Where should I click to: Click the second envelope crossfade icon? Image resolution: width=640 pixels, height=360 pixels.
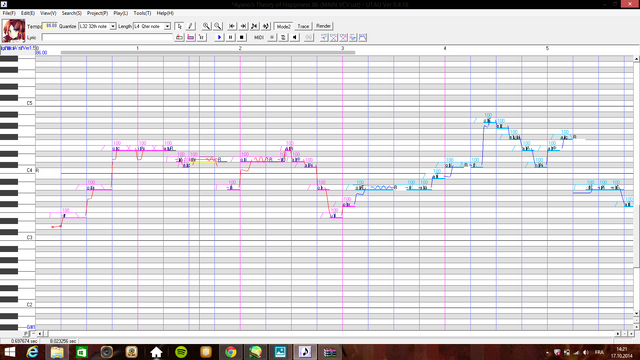click(x=334, y=38)
